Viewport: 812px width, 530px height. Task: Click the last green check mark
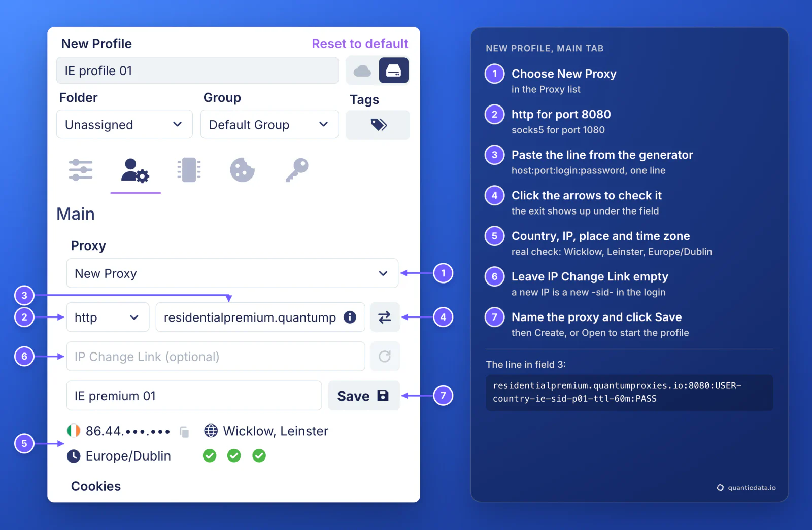pyautogui.click(x=259, y=456)
